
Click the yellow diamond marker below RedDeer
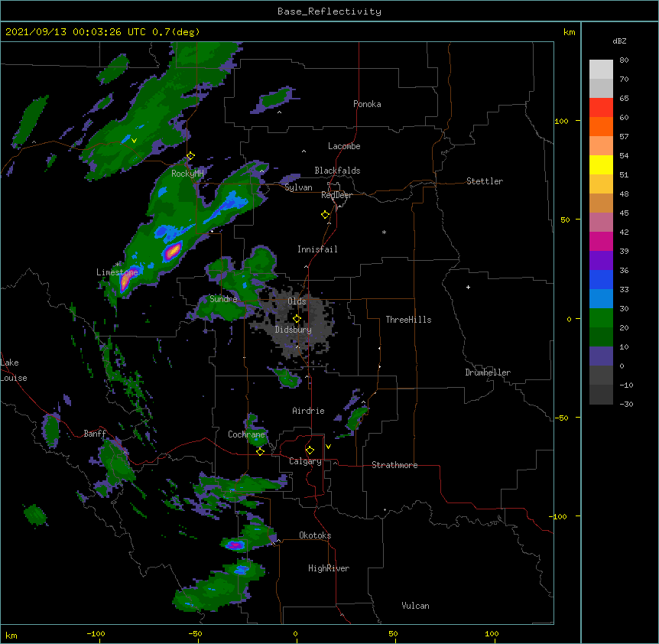point(326,215)
